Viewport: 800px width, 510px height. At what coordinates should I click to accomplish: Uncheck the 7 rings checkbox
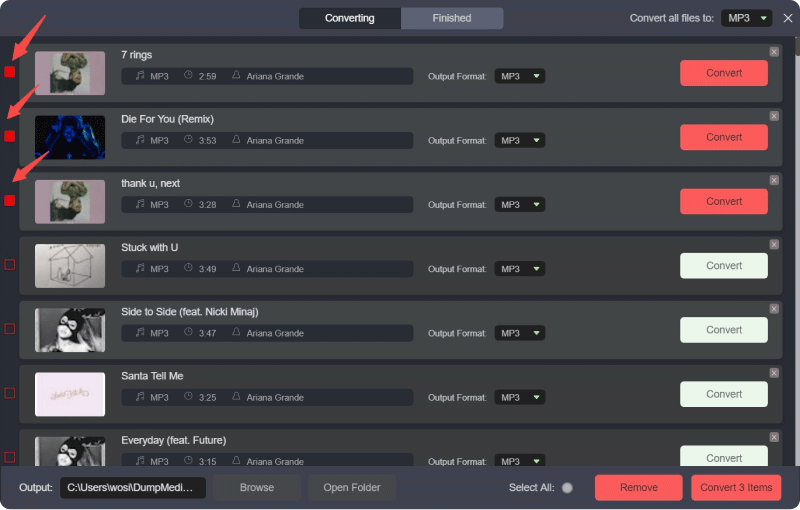coord(10,72)
